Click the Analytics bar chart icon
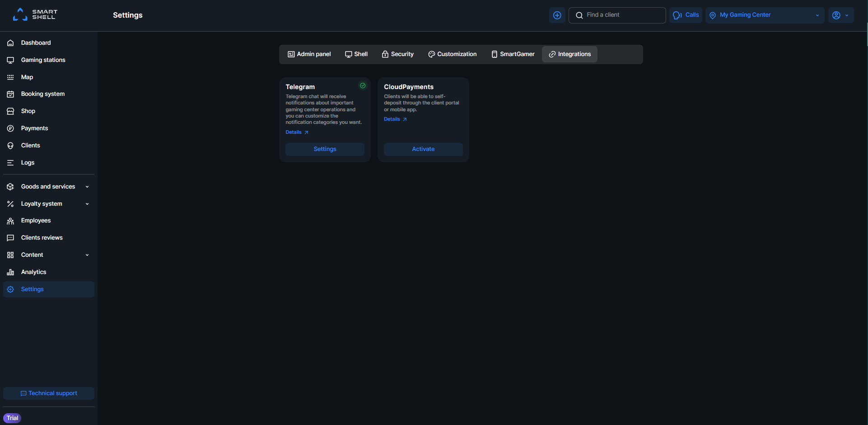Screen dimensions: 868x425 pos(10,272)
